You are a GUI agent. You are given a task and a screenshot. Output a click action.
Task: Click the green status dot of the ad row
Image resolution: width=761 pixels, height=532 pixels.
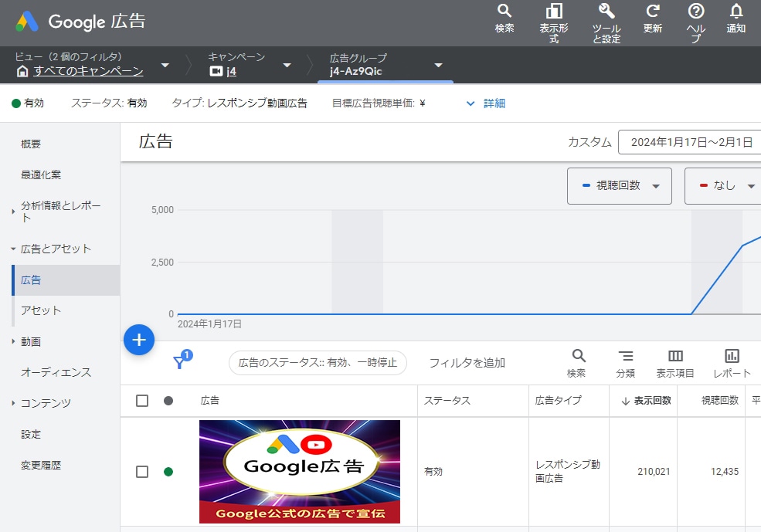(x=168, y=471)
